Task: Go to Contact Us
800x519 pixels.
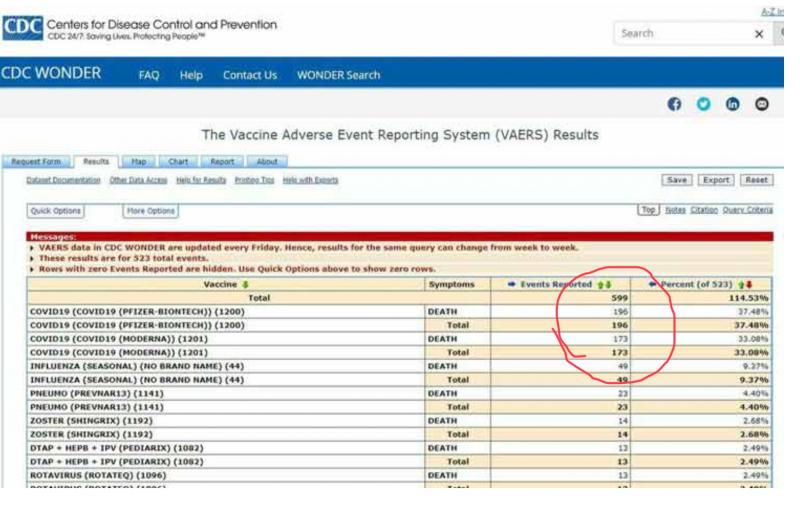Action: click(x=250, y=75)
